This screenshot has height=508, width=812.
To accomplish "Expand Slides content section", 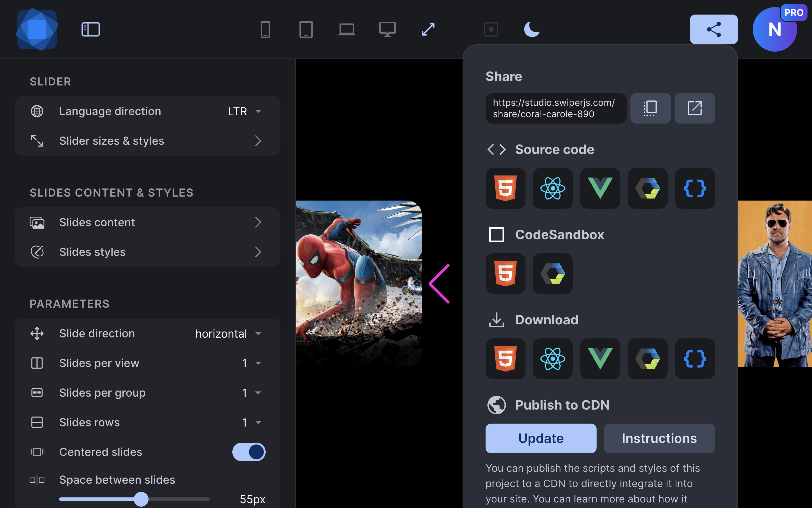I will tap(148, 223).
